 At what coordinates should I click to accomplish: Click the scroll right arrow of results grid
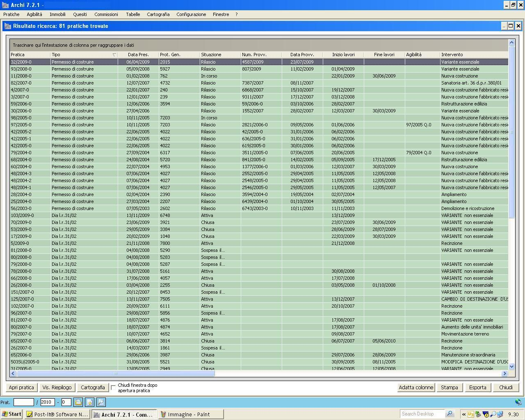504,373
